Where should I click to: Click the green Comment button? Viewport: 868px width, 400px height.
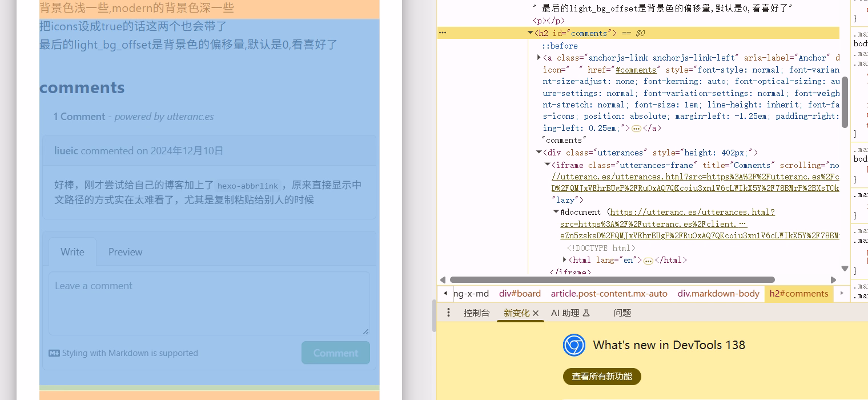(336, 353)
